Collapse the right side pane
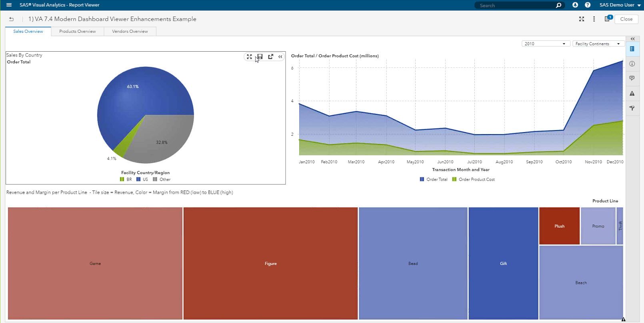The width and height of the screenshot is (644, 323). (633, 39)
